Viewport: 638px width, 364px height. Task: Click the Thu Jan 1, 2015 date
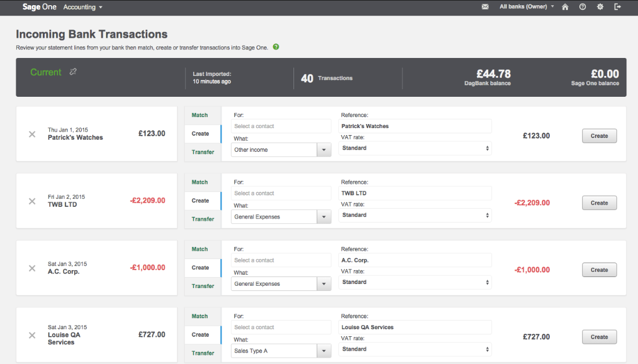(x=68, y=130)
